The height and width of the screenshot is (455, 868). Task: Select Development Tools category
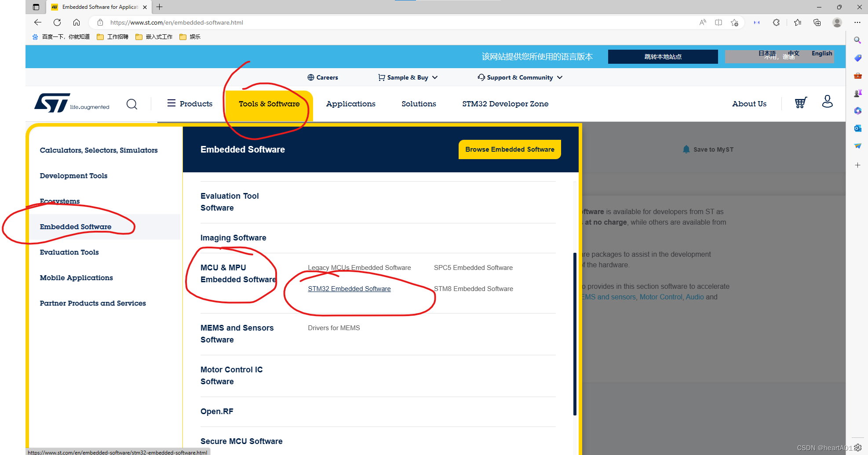(x=73, y=176)
